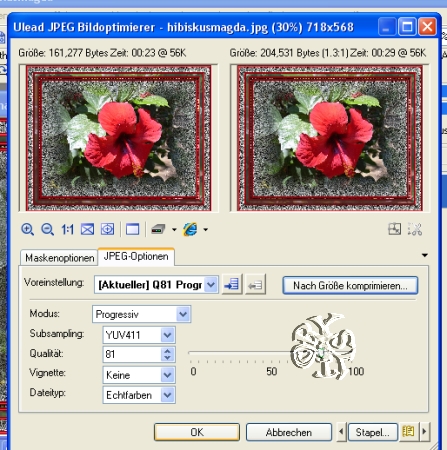Switch to the Maskenoptionen tab

click(59, 258)
